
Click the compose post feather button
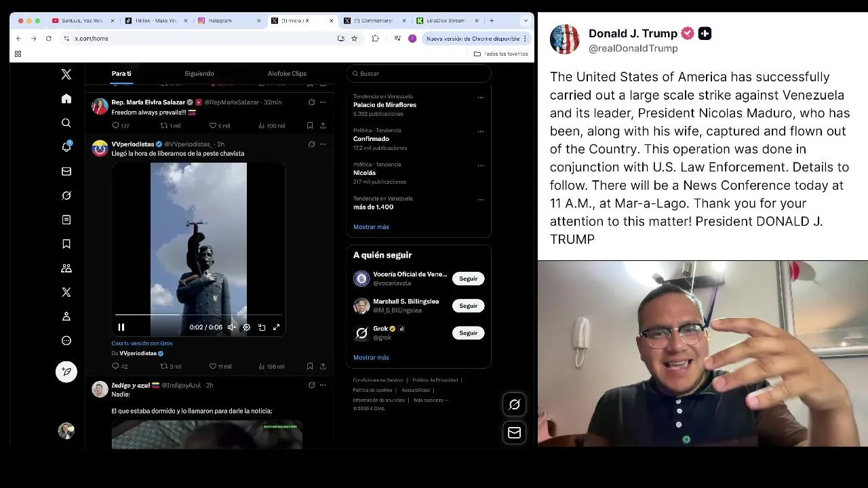click(66, 371)
